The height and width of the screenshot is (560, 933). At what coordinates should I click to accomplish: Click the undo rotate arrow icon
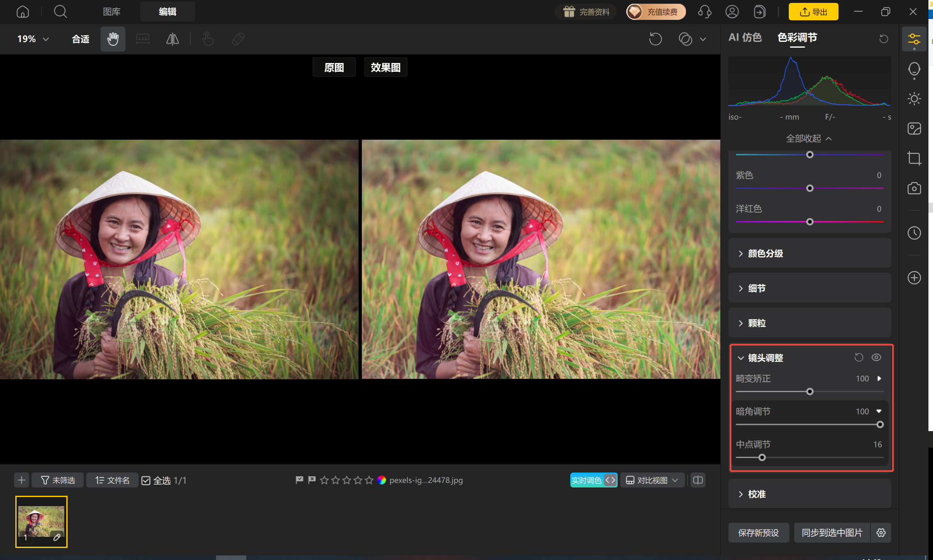[655, 39]
